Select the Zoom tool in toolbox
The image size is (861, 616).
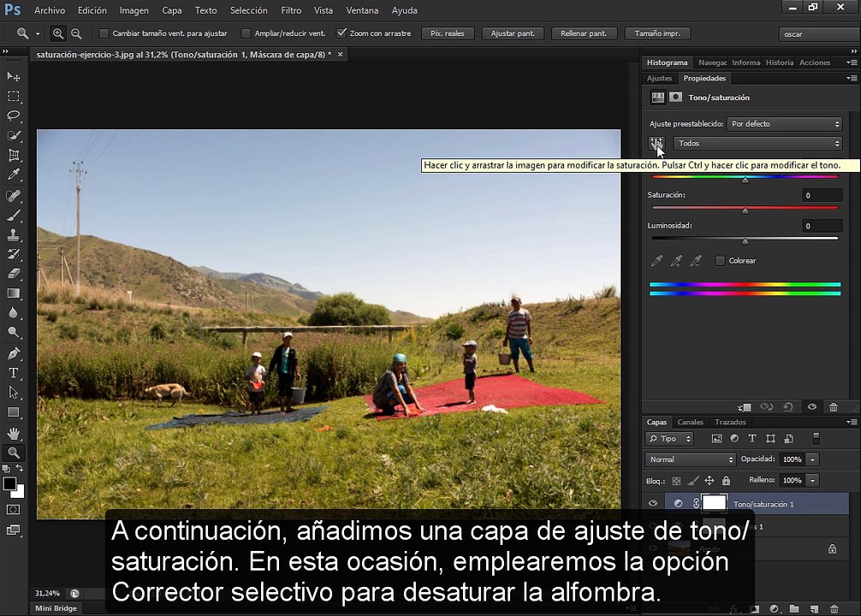(x=14, y=453)
